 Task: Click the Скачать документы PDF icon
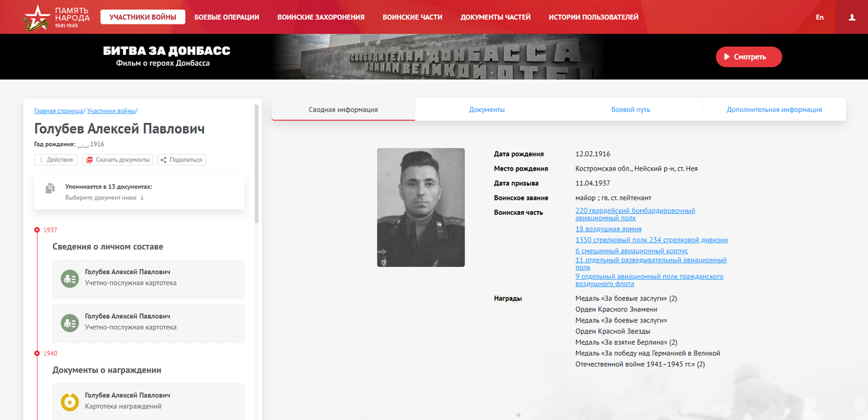(90, 160)
